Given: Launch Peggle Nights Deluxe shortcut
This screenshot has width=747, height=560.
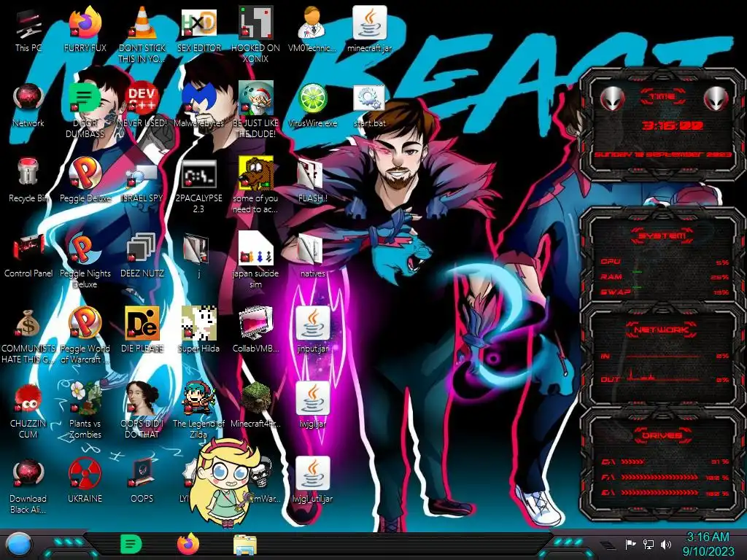Looking at the screenshot, I should click(x=85, y=260).
